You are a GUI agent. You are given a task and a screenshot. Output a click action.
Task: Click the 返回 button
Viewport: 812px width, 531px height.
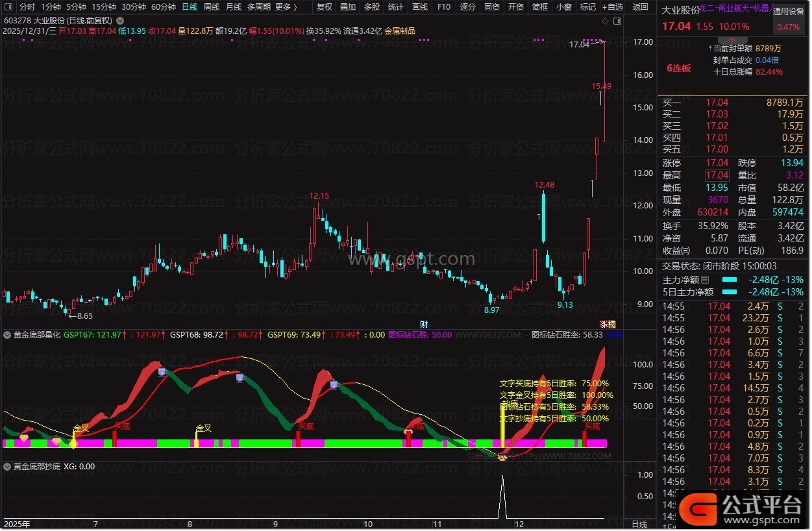click(641, 7)
